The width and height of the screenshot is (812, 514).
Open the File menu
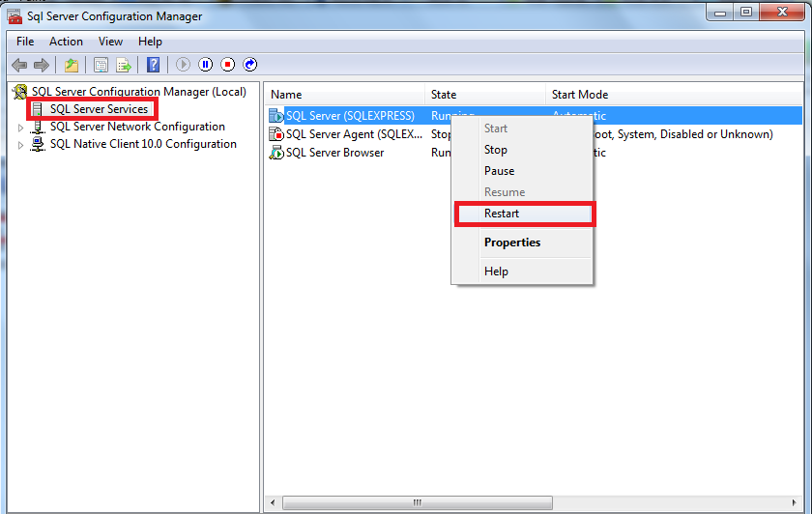[25, 42]
